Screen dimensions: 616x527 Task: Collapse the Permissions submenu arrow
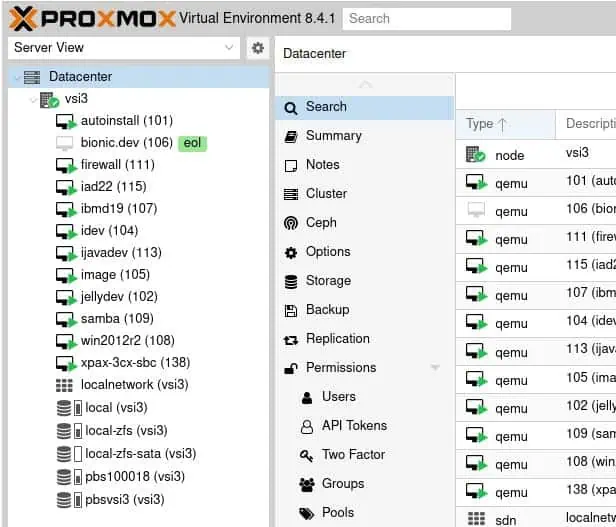[435, 368]
